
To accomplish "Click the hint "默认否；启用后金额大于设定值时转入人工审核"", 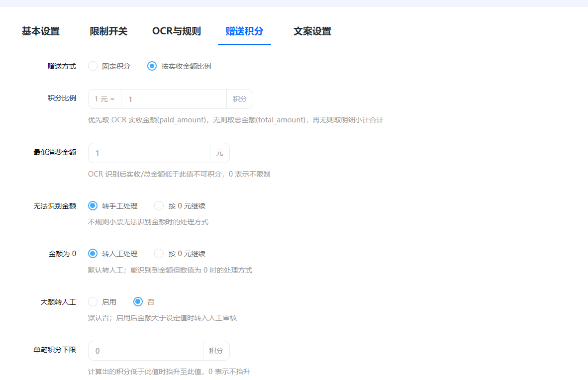I will (x=162, y=318).
